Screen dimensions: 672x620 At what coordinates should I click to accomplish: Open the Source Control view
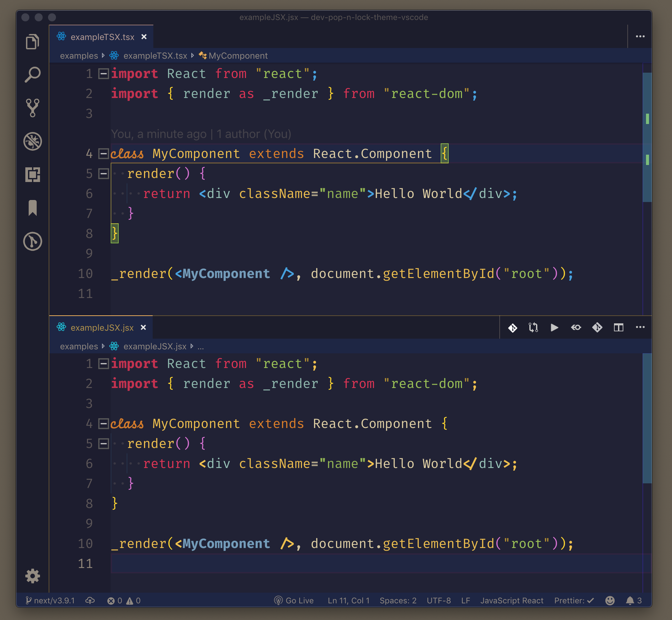(x=33, y=108)
